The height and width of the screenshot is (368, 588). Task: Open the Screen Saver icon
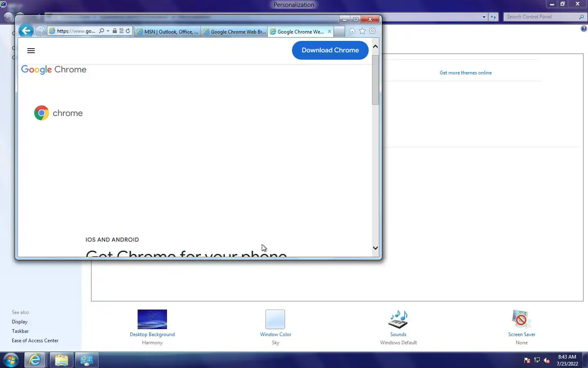pyautogui.click(x=521, y=319)
